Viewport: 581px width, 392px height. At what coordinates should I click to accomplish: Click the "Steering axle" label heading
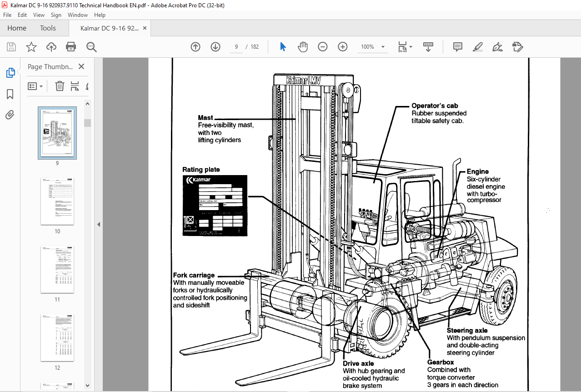click(467, 331)
